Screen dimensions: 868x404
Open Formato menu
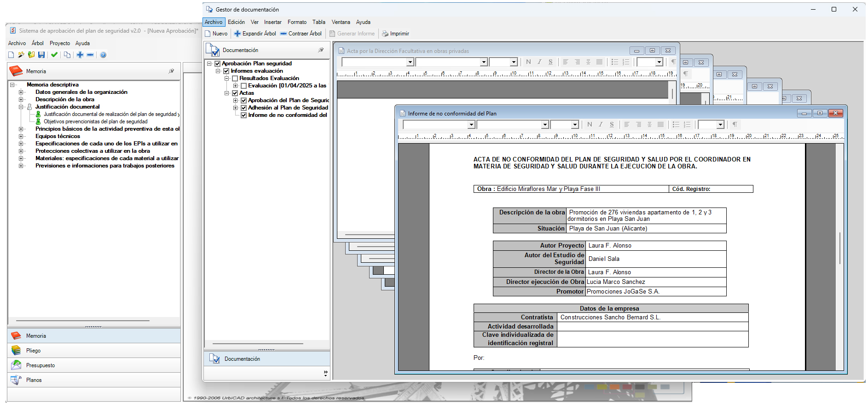(x=297, y=22)
